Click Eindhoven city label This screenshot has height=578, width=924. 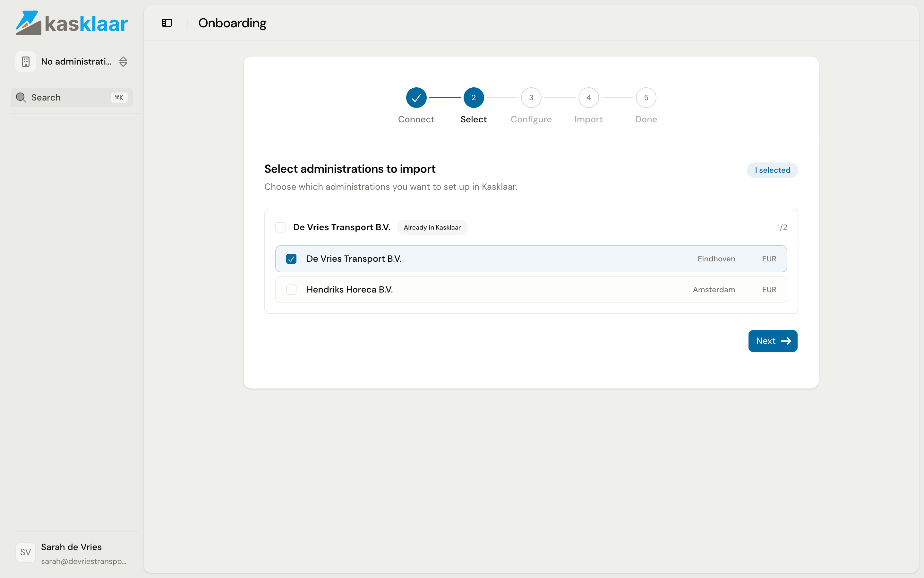tap(716, 259)
